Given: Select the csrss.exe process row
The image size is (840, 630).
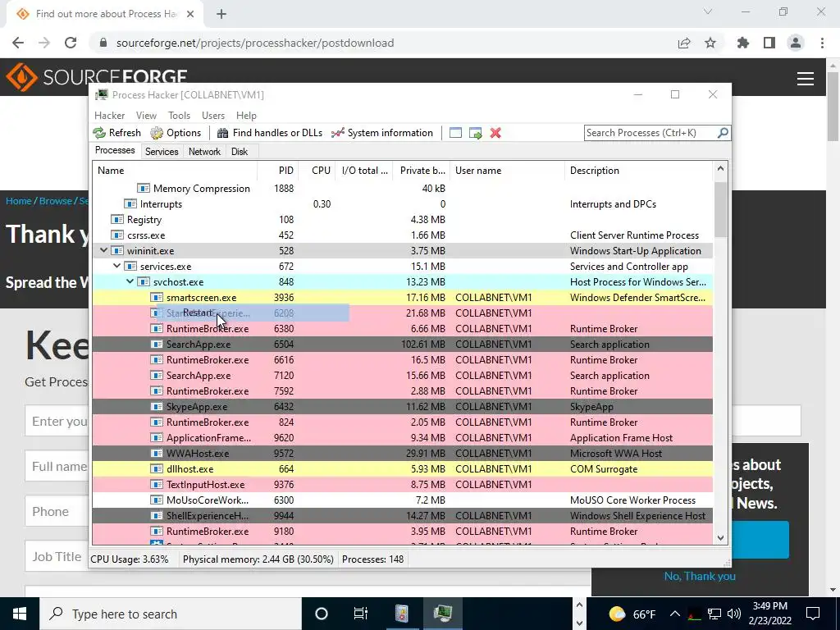Looking at the screenshot, I should click(x=402, y=235).
